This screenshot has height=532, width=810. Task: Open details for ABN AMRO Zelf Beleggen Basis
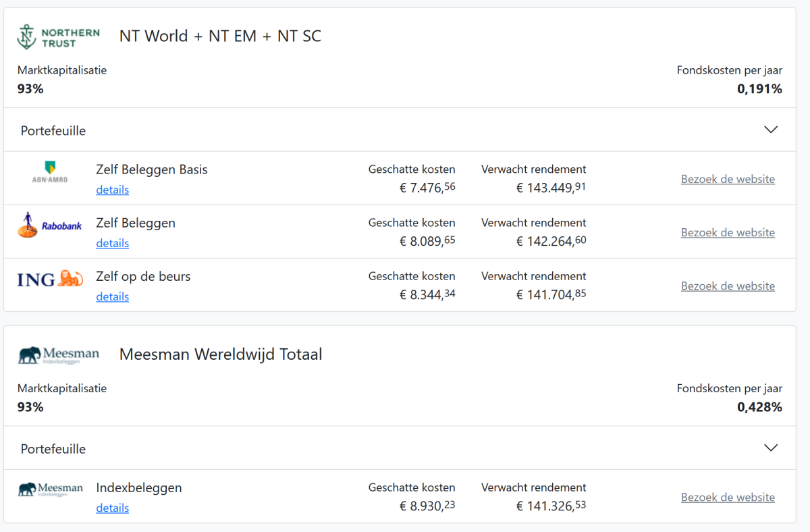(112, 190)
